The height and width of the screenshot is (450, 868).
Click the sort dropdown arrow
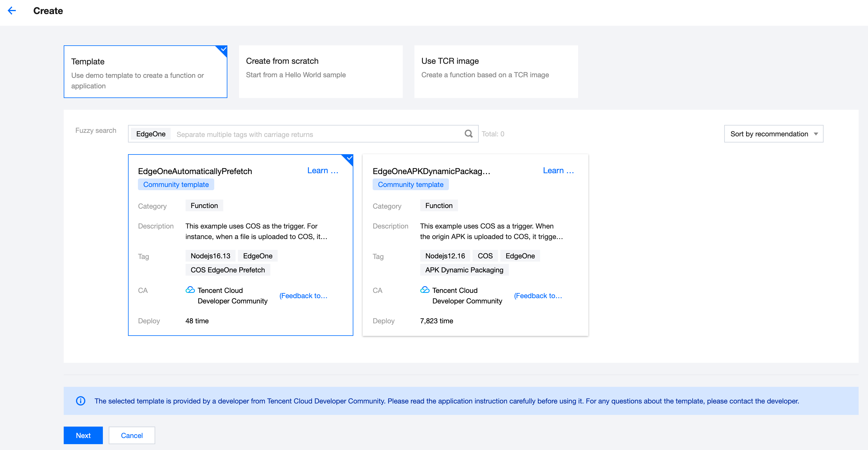(x=816, y=134)
